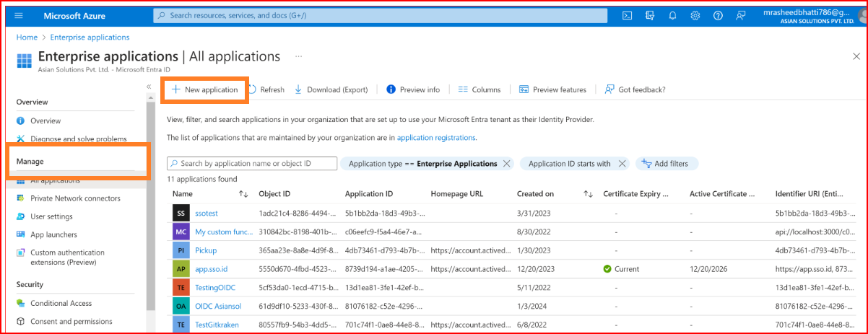Click the Enterprise applications grid icon

point(24,61)
